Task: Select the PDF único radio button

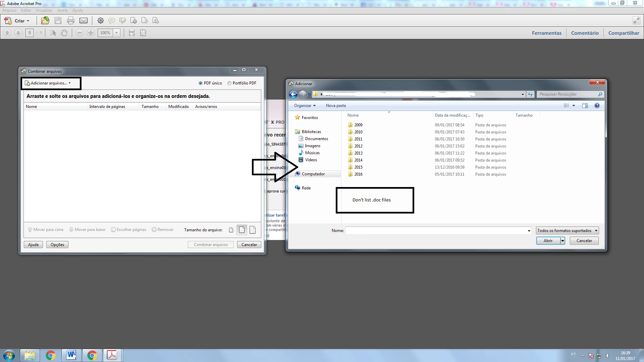Action: point(201,83)
